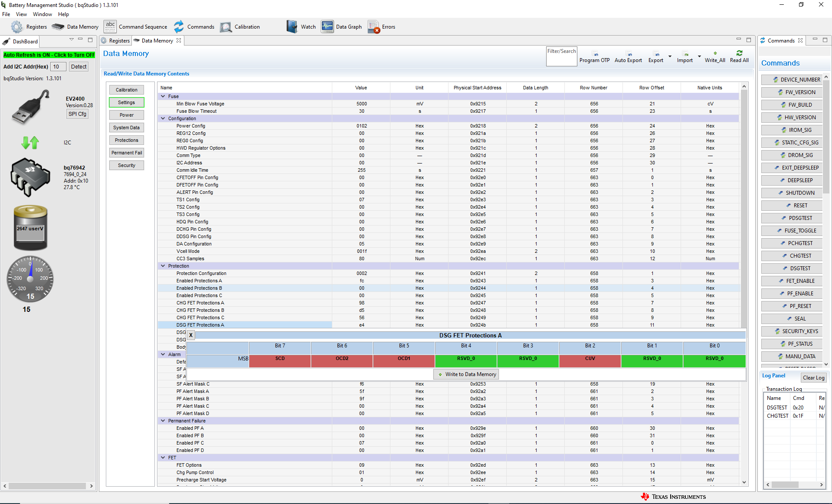
Task: Click the Clear Log button
Action: (813, 378)
